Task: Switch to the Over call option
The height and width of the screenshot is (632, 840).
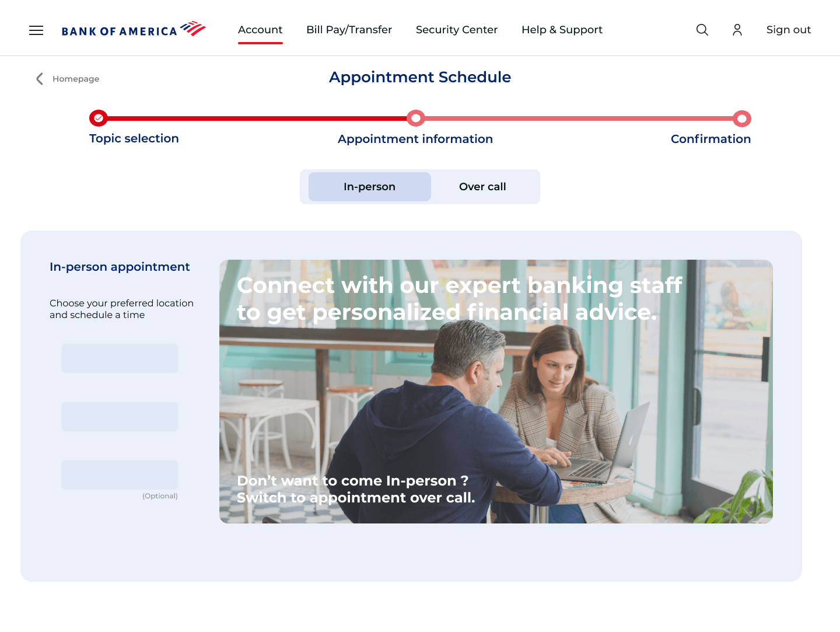Action: [482, 187]
